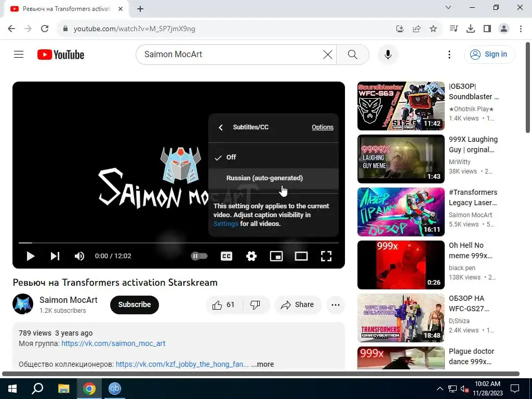Toggle subtitles with the CC button
Image resolution: width=532 pixels, height=399 pixels.
(227, 256)
